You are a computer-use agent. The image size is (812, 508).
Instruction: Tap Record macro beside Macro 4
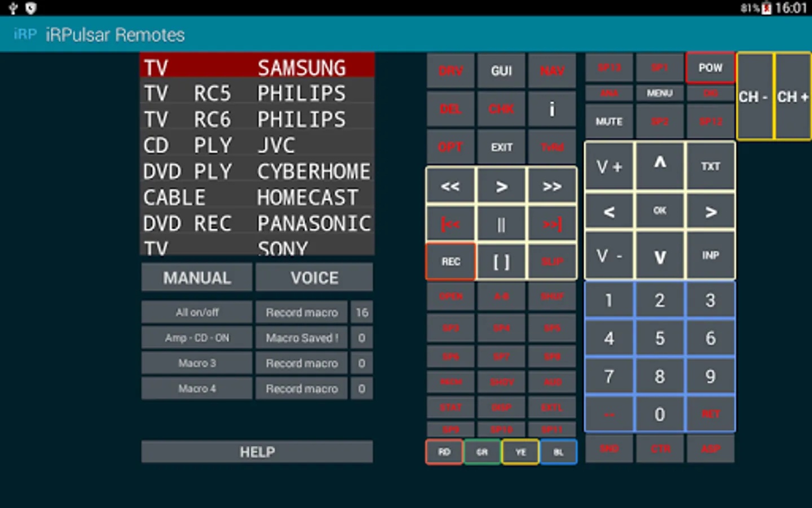point(302,388)
